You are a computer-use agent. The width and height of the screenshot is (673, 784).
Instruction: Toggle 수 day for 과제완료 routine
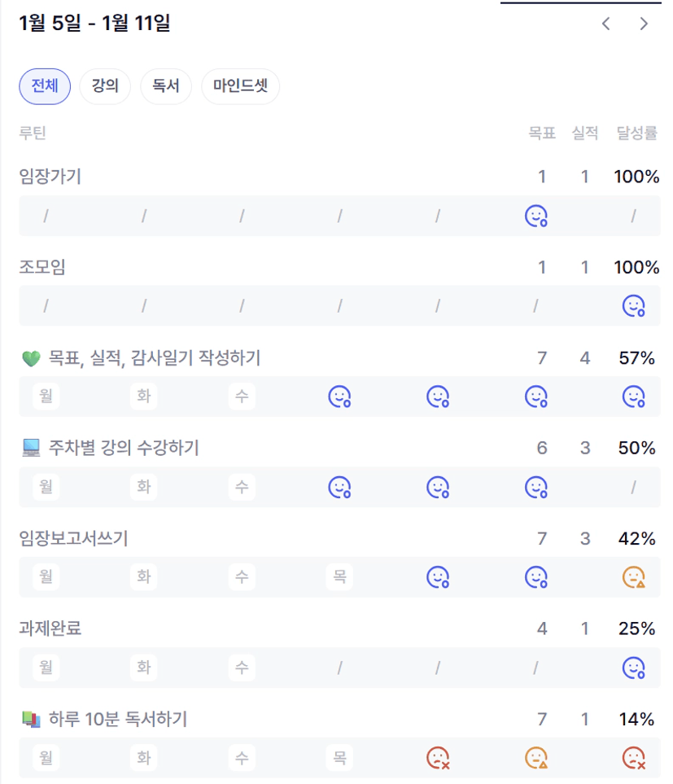[x=242, y=668]
